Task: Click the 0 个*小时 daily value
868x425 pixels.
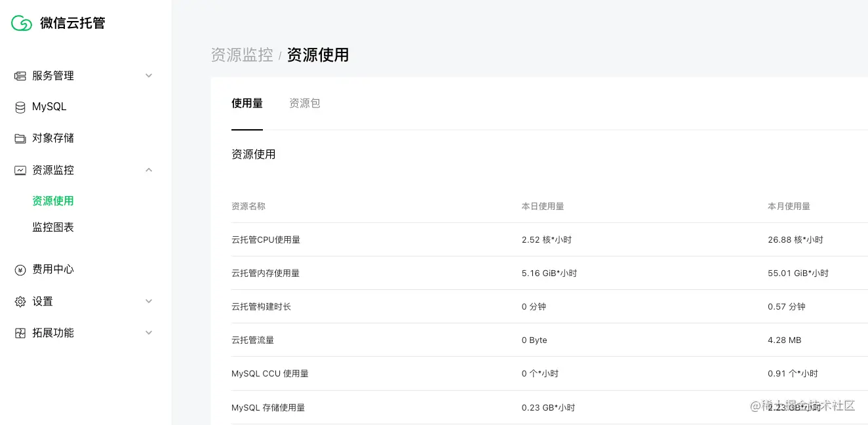Action: coord(540,373)
